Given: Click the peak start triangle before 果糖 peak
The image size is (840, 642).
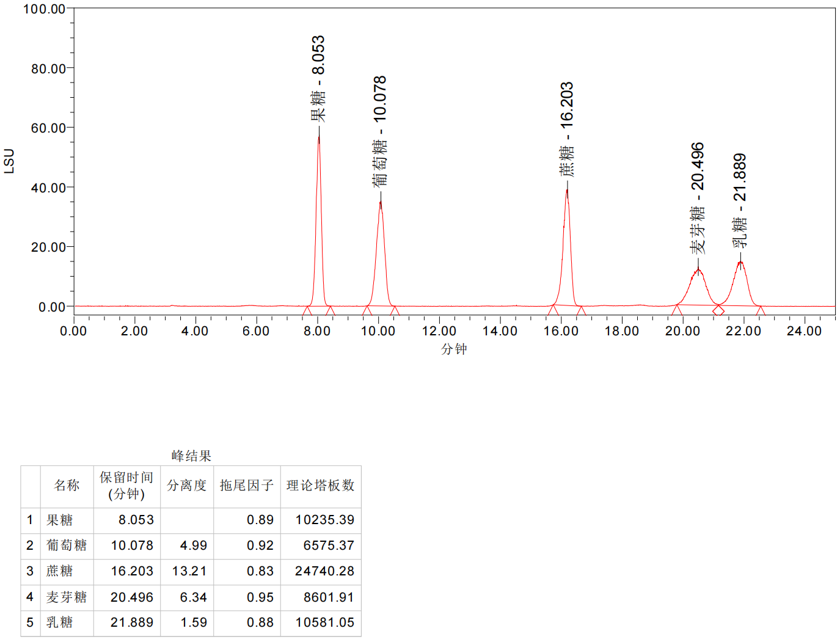Looking at the screenshot, I should (307, 311).
